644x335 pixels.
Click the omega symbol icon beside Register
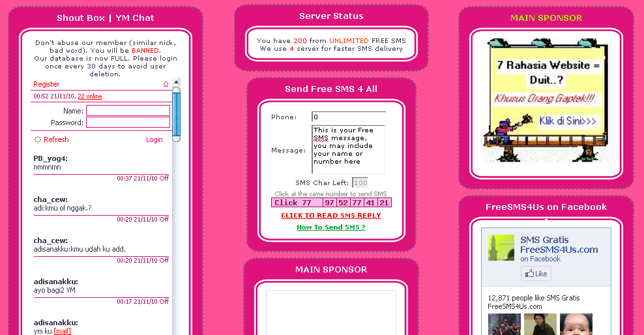coord(166,84)
